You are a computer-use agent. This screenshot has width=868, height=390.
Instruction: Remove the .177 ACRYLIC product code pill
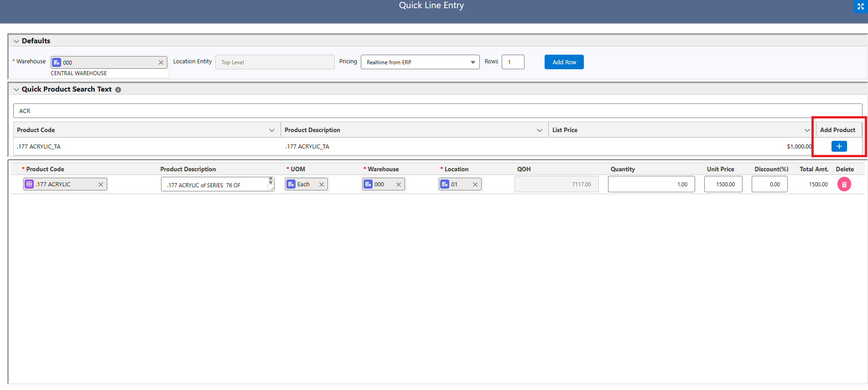[x=101, y=185]
